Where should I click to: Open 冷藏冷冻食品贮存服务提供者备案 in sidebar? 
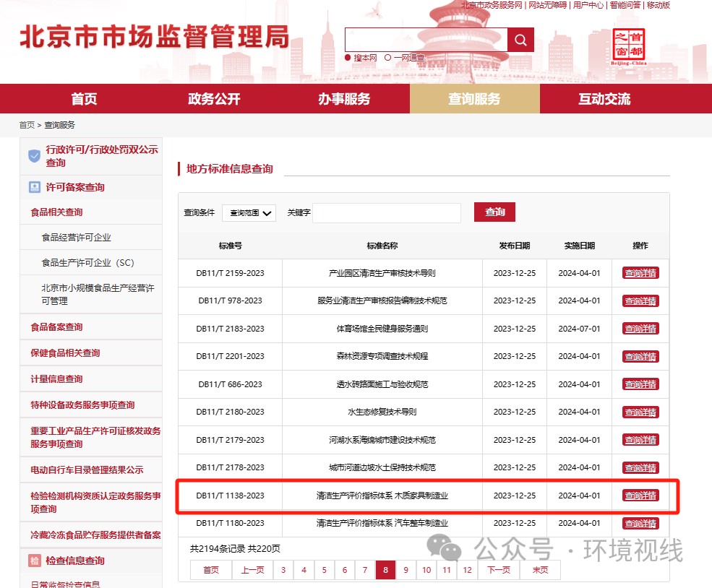(x=95, y=535)
